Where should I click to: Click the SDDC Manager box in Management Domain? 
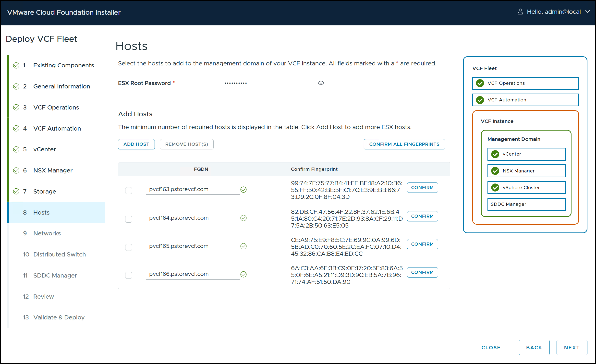tap(526, 204)
